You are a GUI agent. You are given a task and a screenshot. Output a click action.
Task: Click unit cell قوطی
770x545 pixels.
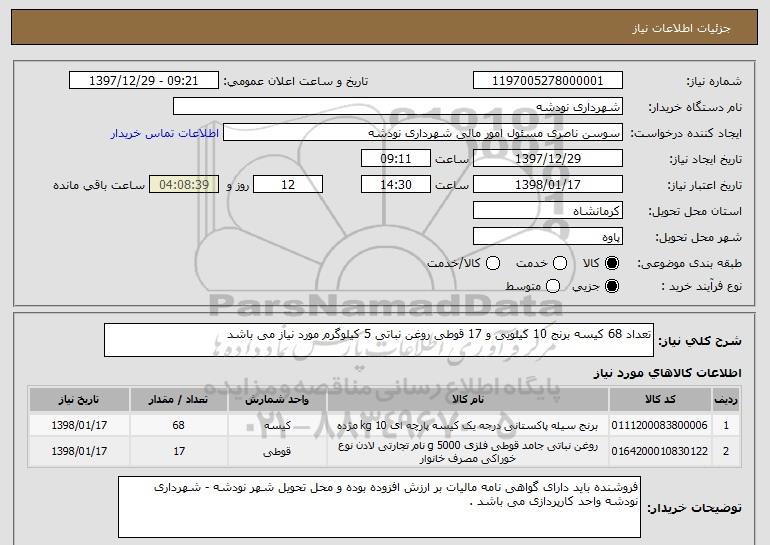point(277,451)
